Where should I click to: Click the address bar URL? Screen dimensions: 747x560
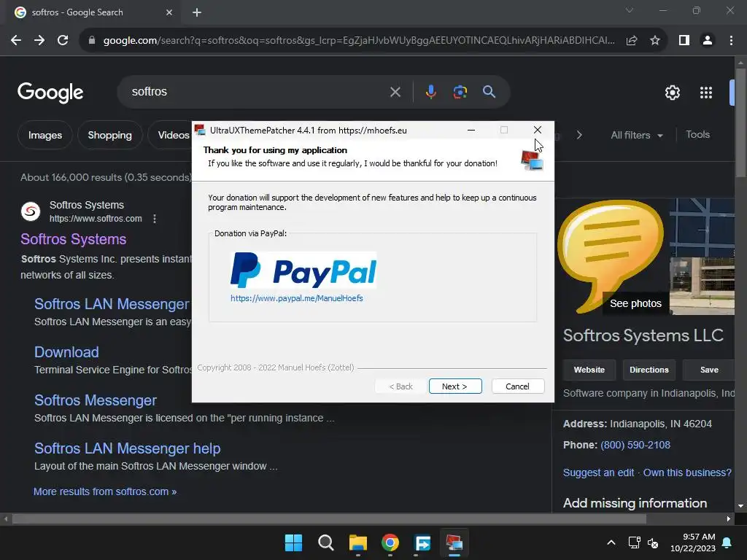tap(358, 41)
